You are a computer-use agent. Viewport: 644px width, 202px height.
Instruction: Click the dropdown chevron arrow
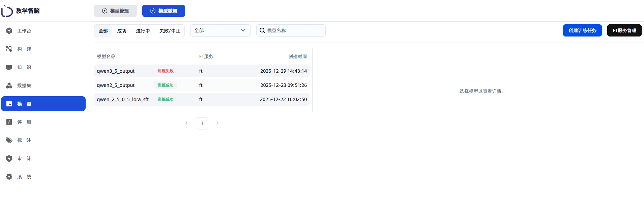coord(243,30)
